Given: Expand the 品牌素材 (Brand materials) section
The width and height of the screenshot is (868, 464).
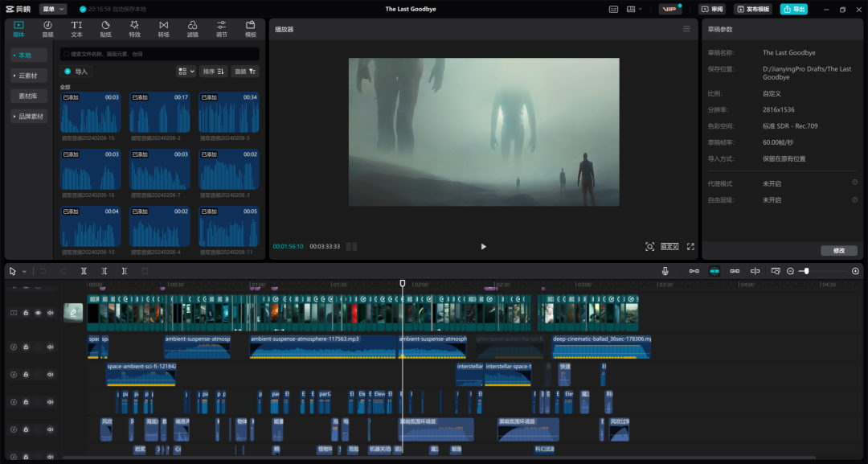Looking at the screenshot, I should pos(29,117).
